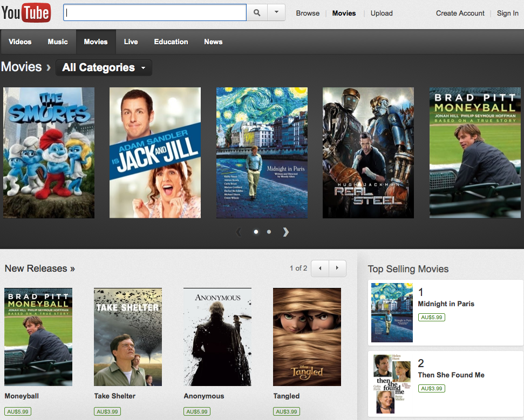Screen dimensions: 524x420
Task: Switch to the Music tab
Action: click(58, 42)
